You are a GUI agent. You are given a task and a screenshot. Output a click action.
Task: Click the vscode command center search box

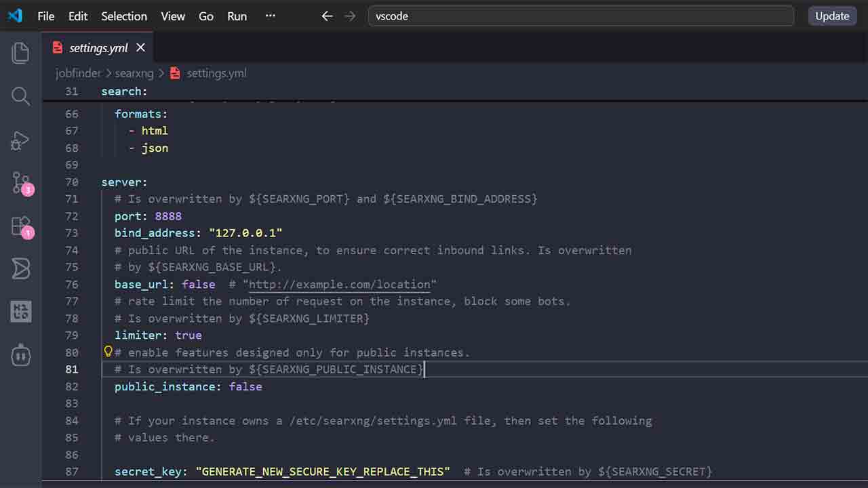click(580, 16)
